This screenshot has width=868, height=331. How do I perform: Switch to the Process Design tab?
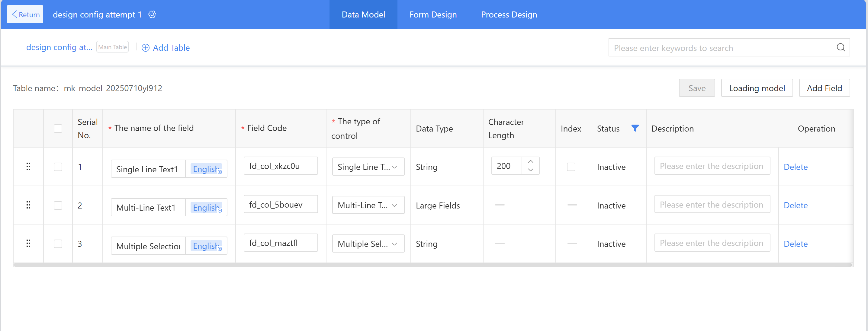(509, 14)
